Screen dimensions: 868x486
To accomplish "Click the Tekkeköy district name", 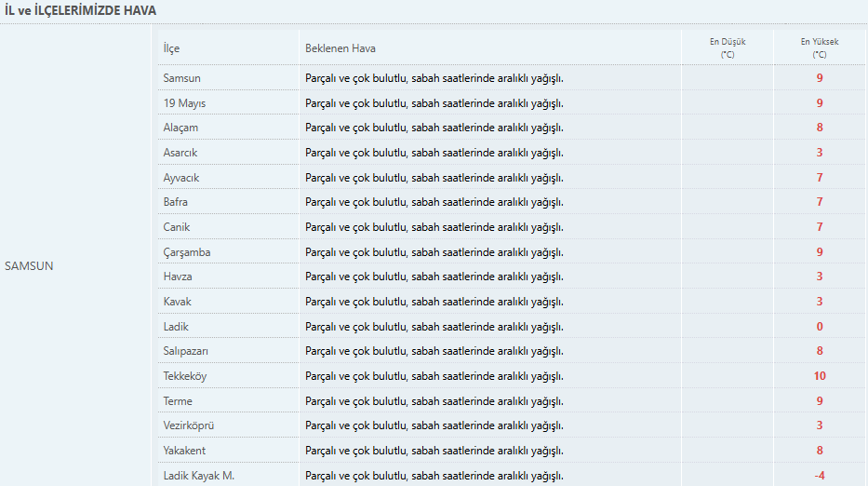I will [185, 376].
